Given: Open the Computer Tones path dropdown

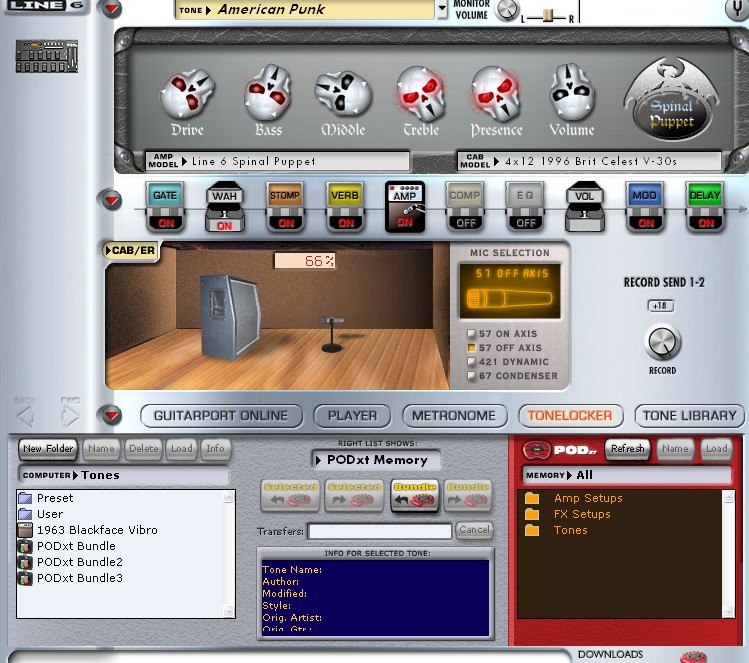Looking at the screenshot, I should pyautogui.click(x=124, y=475).
